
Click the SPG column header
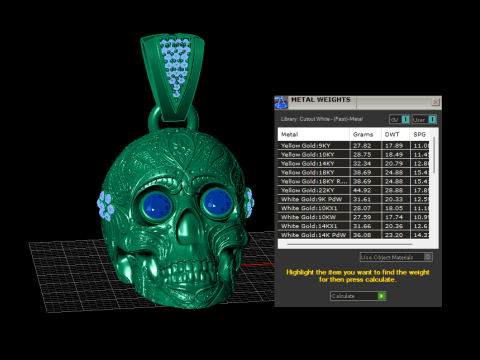(x=420, y=134)
